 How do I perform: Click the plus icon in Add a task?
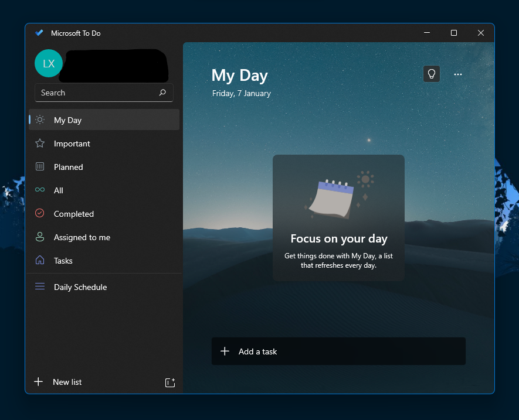[x=225, y=351]
